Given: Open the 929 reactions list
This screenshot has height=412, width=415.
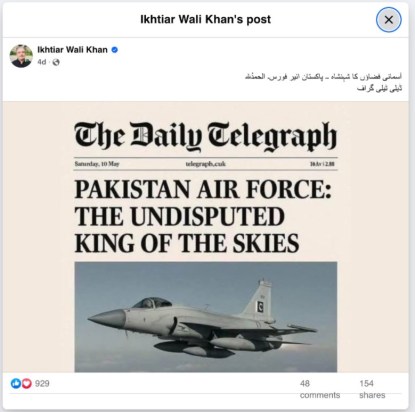Looking at the screenshot, I should pyautogui.click(x=42, y=383).
